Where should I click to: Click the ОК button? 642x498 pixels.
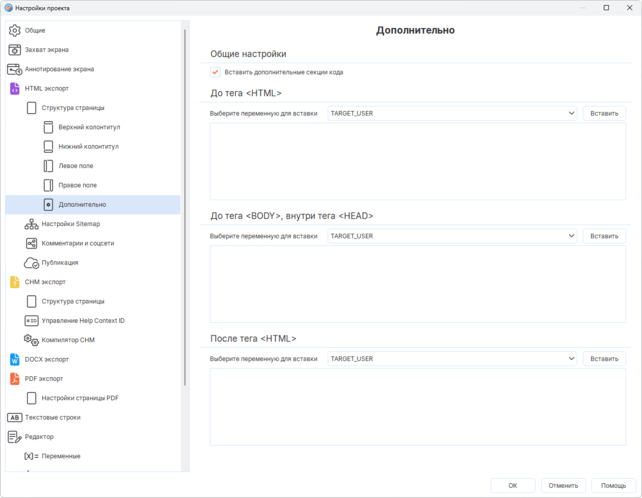click(513, 485)
